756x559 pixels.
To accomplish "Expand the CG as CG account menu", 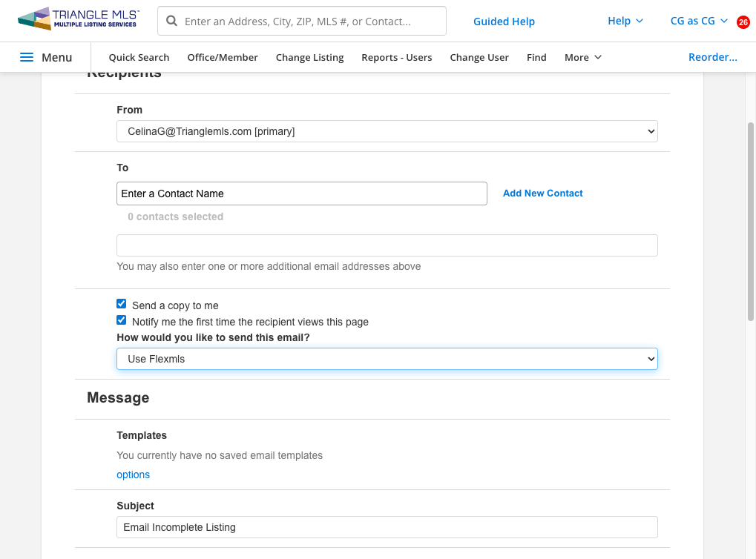I will pyautogui.click(x=699, y=21).
